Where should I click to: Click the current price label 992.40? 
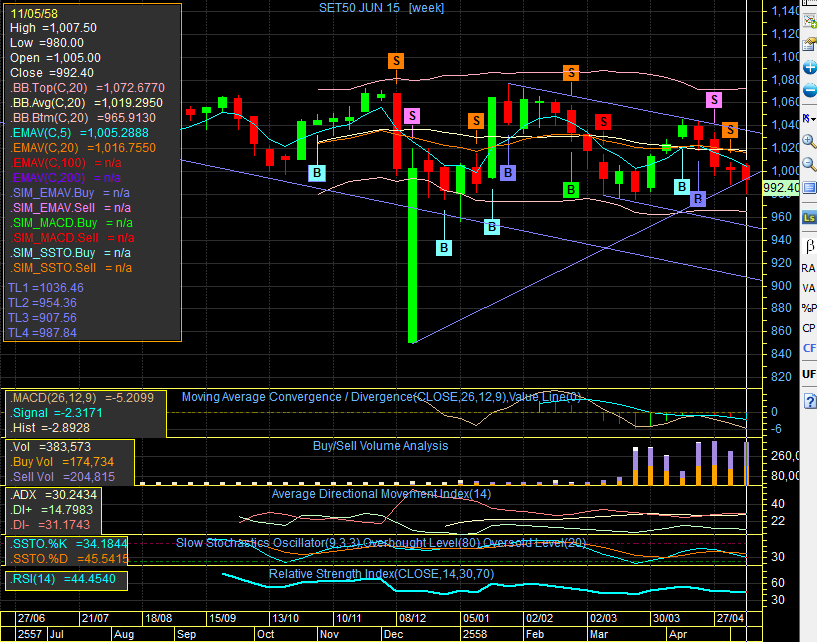pyautogui.click(x=781, y=188)
